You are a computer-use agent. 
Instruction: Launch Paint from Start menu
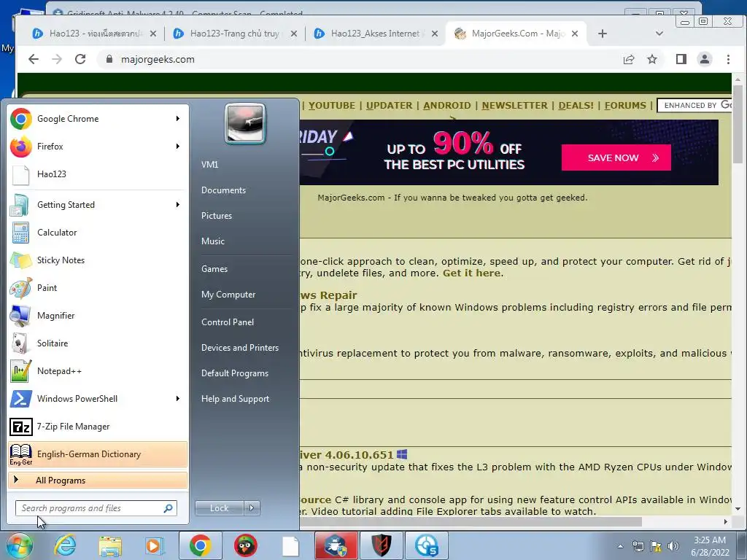[97, 287]
